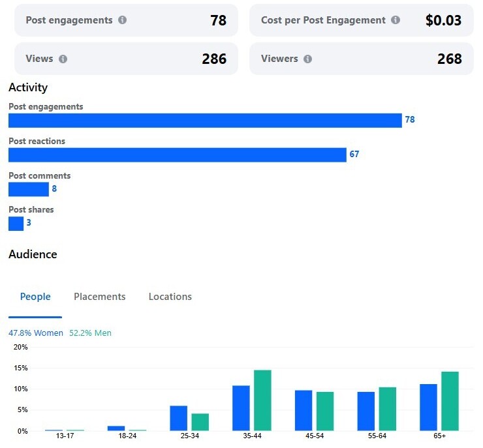483x448 pixels.
Task: Click the Post engagements summary card value 78
Action: click(x=218, y=21)
